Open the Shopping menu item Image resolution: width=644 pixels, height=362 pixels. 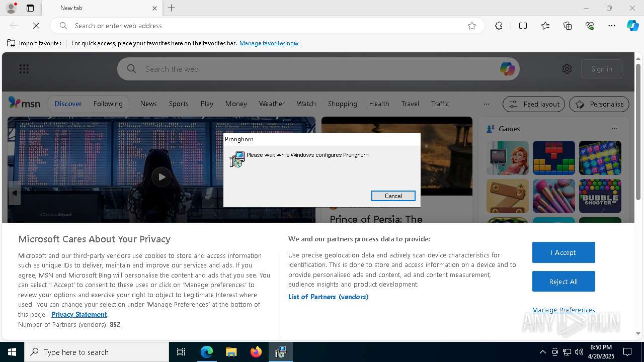[x=342, y=104]
